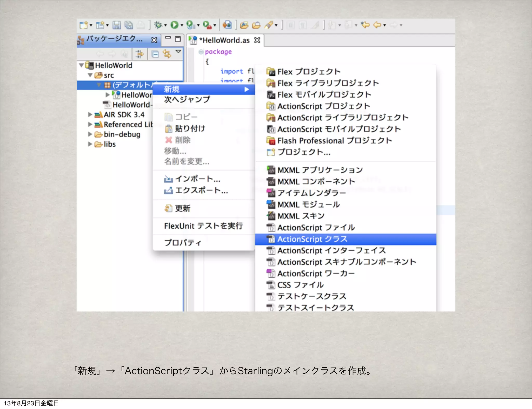This screenshot has height=409, width=532.
Task: Choose 更新 from the context menu
Action: click(204, 208)
